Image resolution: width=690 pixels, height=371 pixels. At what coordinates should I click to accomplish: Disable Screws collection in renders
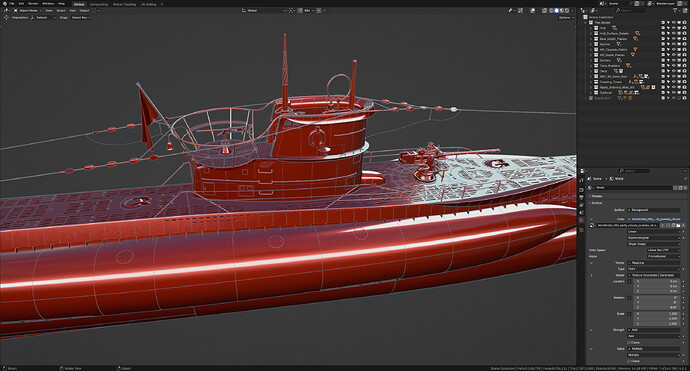tap(685, 60)
